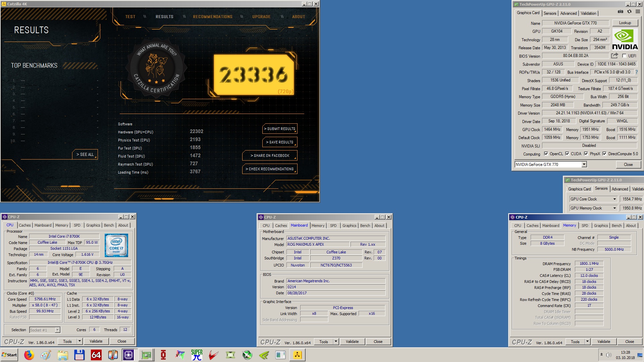Viewport: 644px width, 362px height.
Task: Open Paint from the taskbar
Action: (46, 355)
